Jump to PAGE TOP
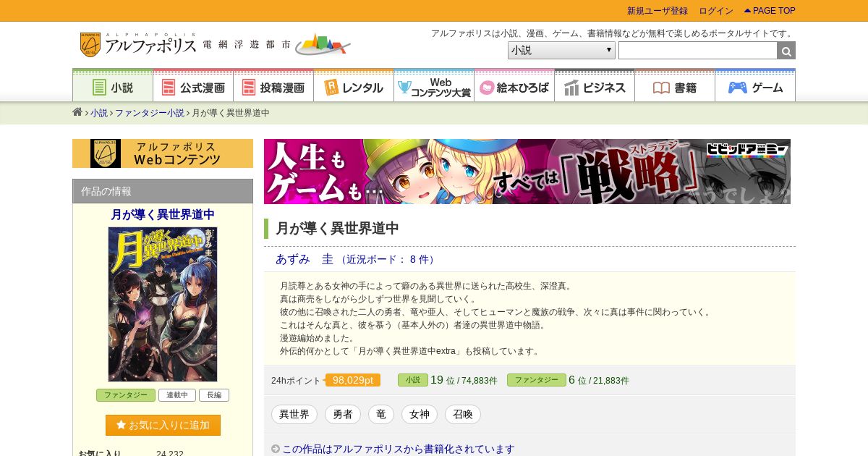 [x=770, y=11]
